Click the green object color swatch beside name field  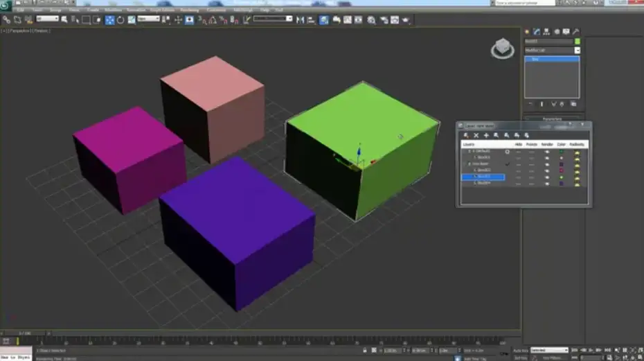[578, 41]
